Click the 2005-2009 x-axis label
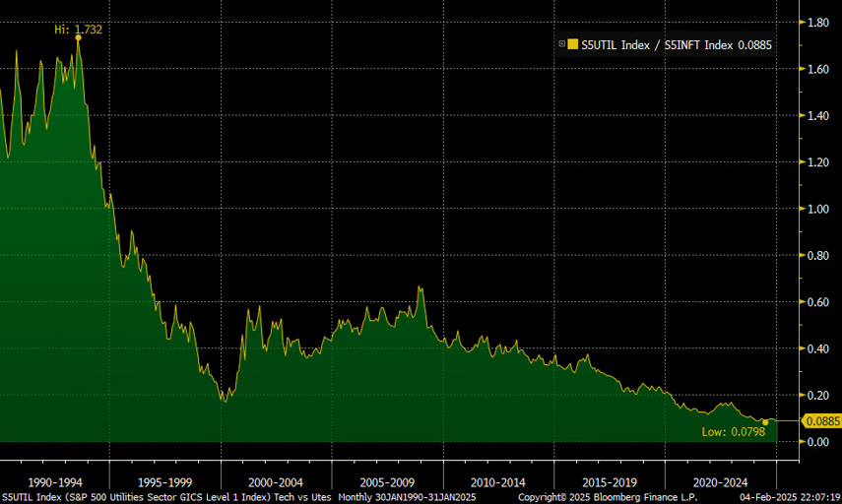Viewport: 842px width, 504px height. pos(387,482)
